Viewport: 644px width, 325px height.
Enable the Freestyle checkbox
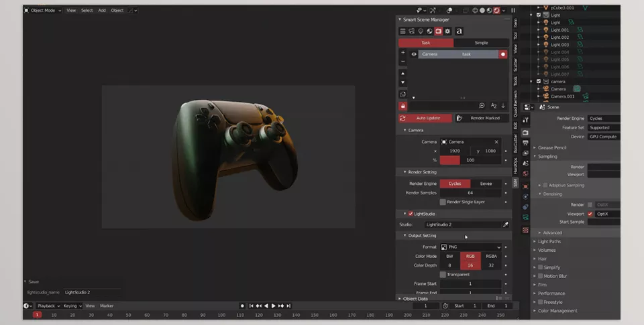541,302
